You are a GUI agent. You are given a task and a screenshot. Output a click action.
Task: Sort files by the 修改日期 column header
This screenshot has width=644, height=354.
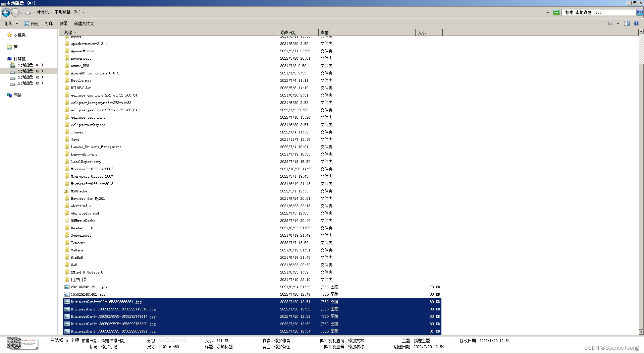(298, 33)
